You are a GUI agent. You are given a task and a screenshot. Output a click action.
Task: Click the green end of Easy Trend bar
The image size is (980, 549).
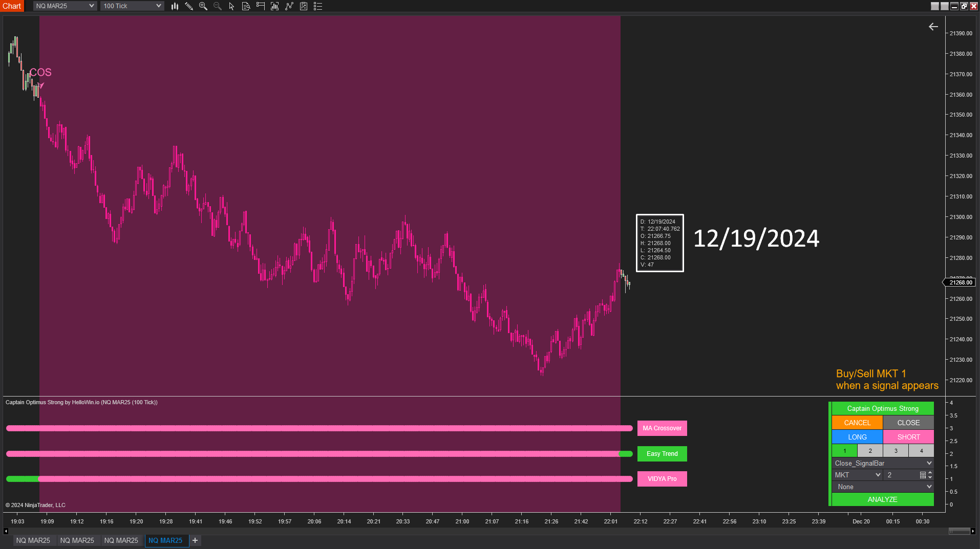click(626, 454)
